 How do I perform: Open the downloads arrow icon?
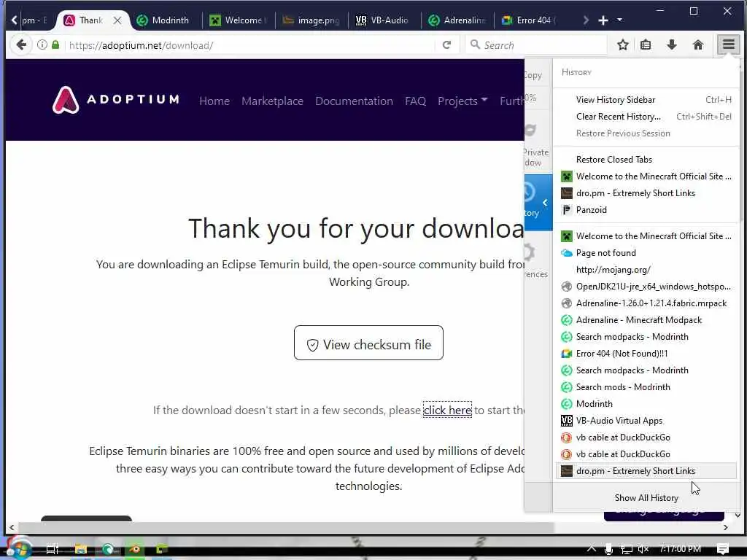(x=672, y=44)
